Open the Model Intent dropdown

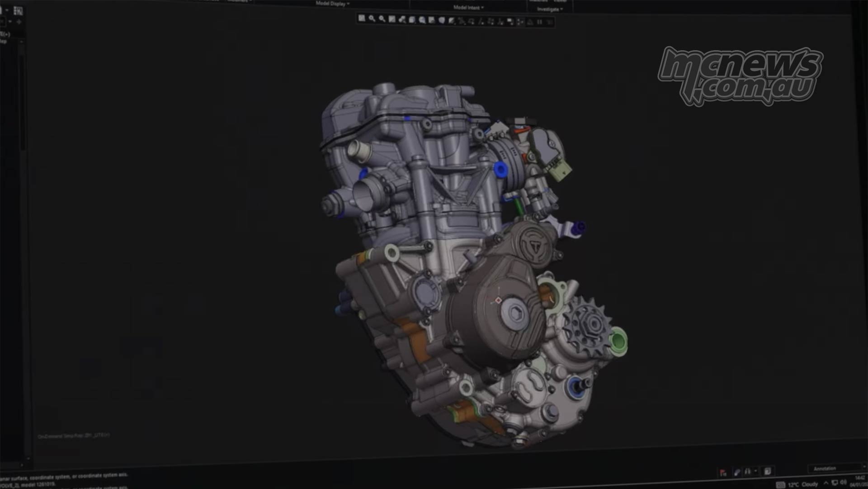pyautogui.click(x=468, y=7)
